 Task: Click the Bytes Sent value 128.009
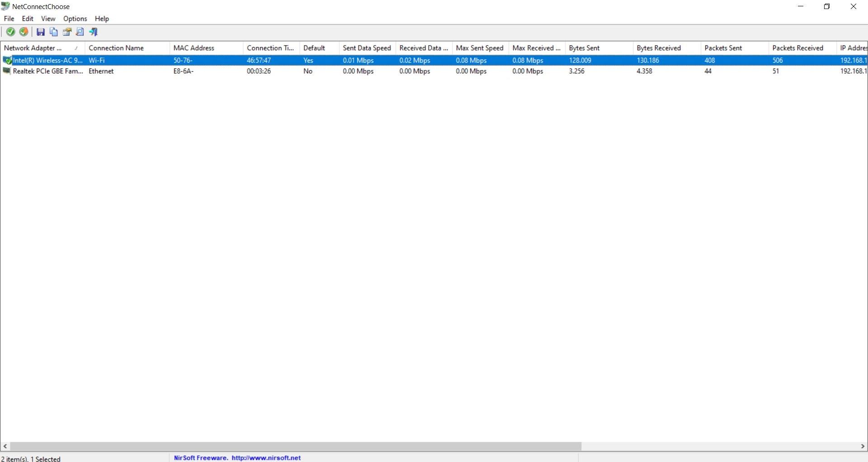tap(580, 60)
